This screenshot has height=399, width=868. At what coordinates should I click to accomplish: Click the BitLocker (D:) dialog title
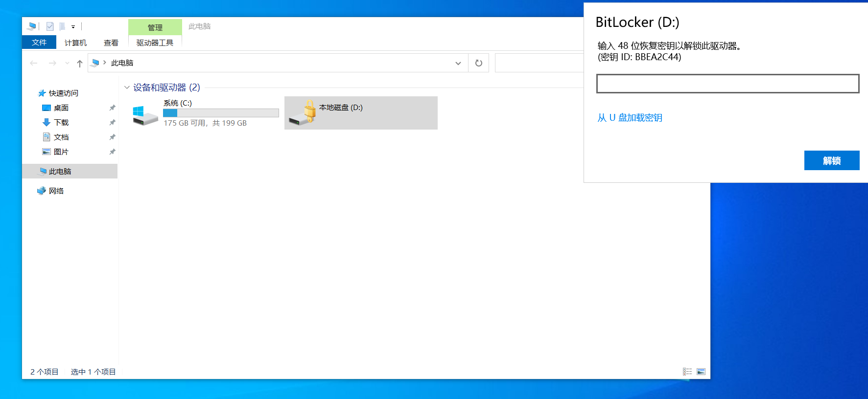click(x=637, y=22)
